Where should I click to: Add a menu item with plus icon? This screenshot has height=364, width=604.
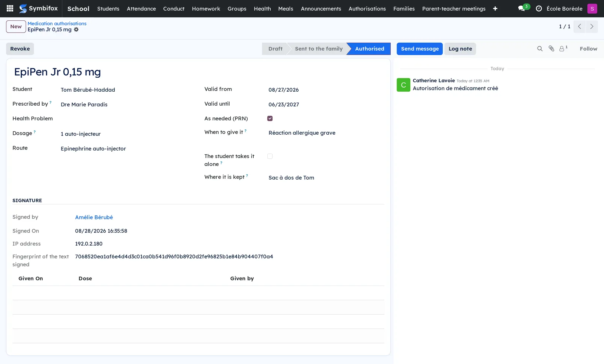[x=495, y=9]
